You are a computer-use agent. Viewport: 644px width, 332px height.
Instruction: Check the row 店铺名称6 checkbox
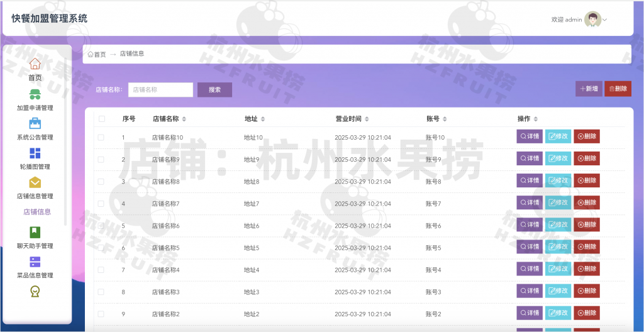pos(101,226)
